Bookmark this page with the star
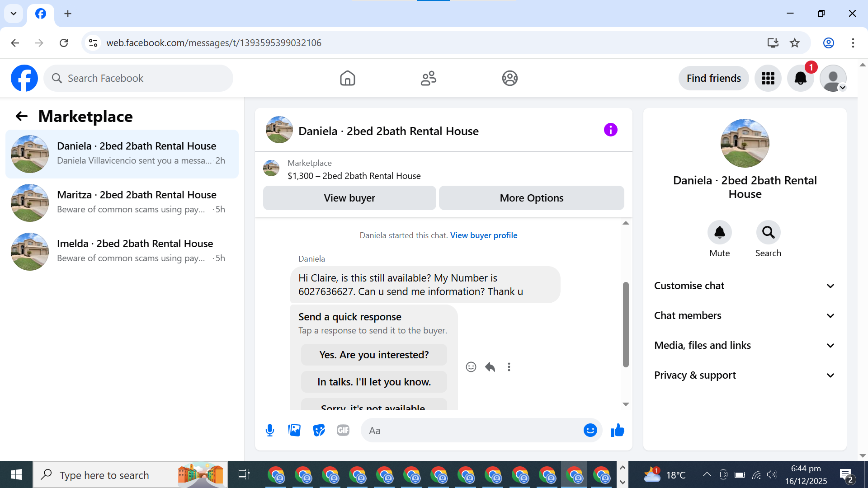 pyautogui.click(x=795, y=43)
